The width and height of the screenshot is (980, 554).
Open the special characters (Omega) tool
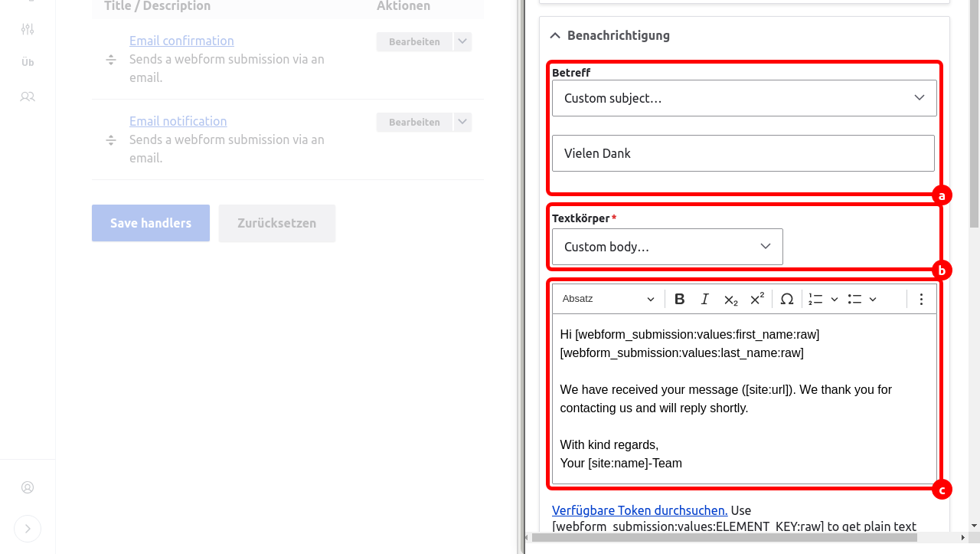787,299
